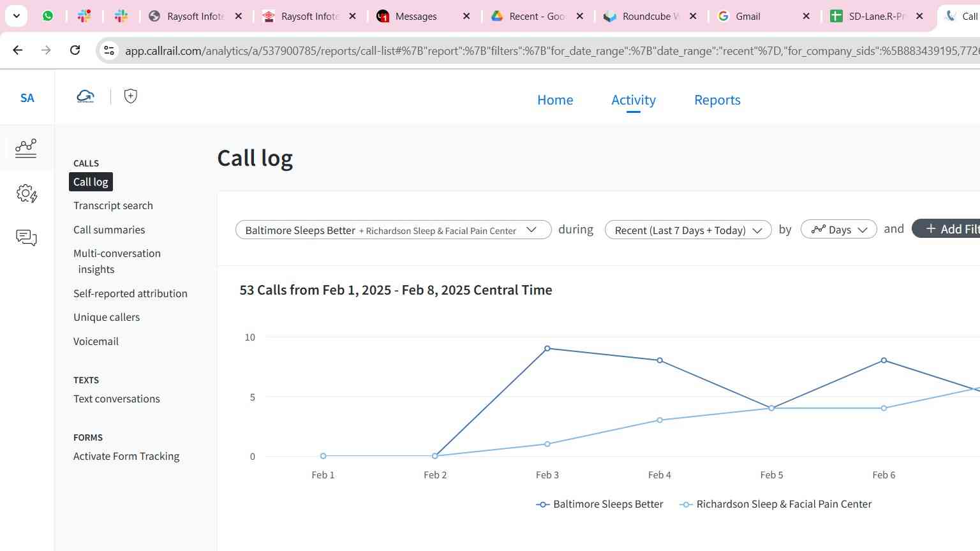Open the chat conversations icon in sidebar
The width and height of the screenshot is (980, 551).
26,238
